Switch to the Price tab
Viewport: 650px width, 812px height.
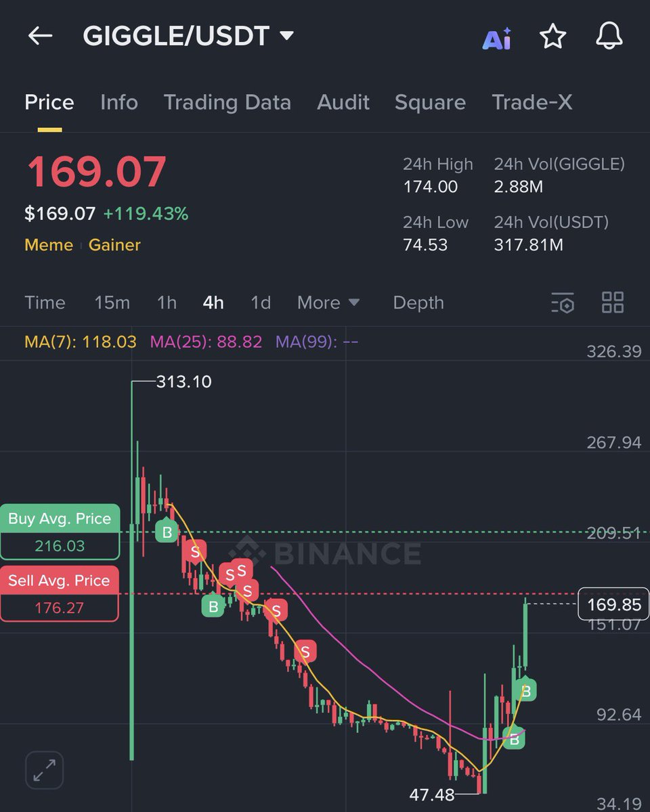pos(49,103)
